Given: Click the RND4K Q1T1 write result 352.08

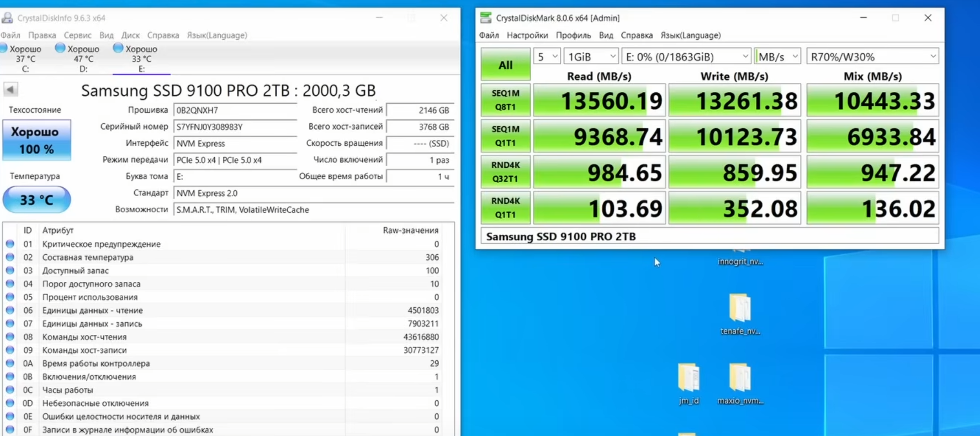Looking at the screenshot, I should 734,208.
